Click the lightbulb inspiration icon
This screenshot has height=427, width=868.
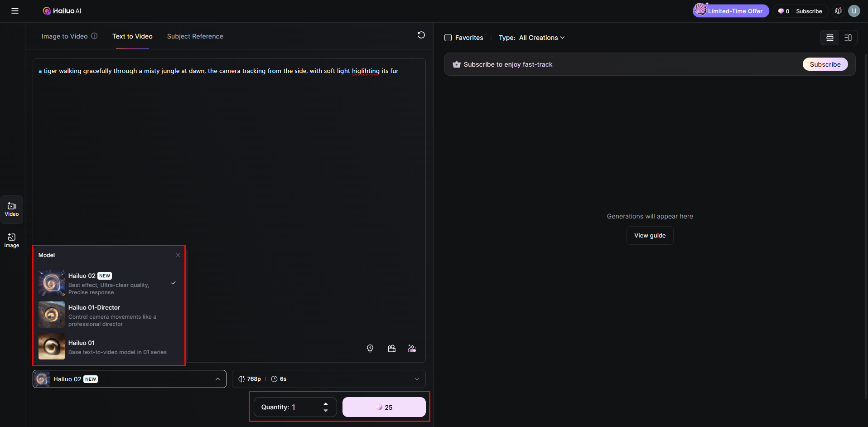(x=370, y=348)
